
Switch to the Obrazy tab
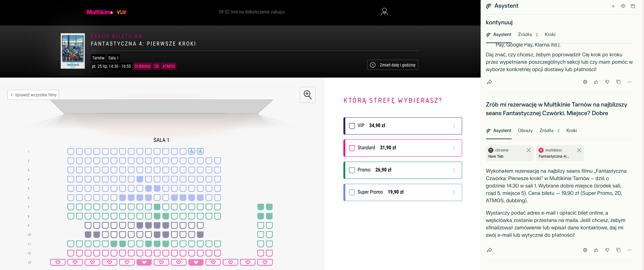[525, 131]
